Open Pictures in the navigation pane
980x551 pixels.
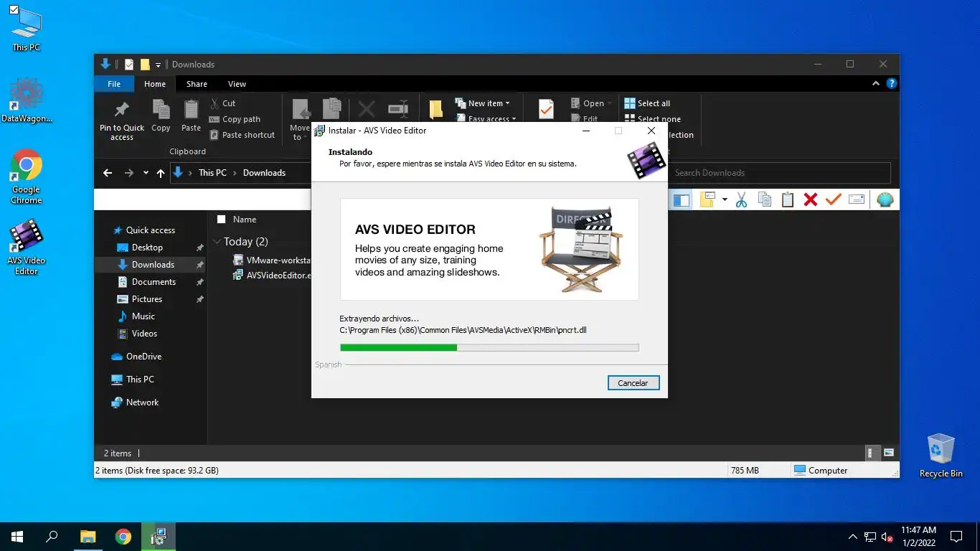click(x=147, y=299)
